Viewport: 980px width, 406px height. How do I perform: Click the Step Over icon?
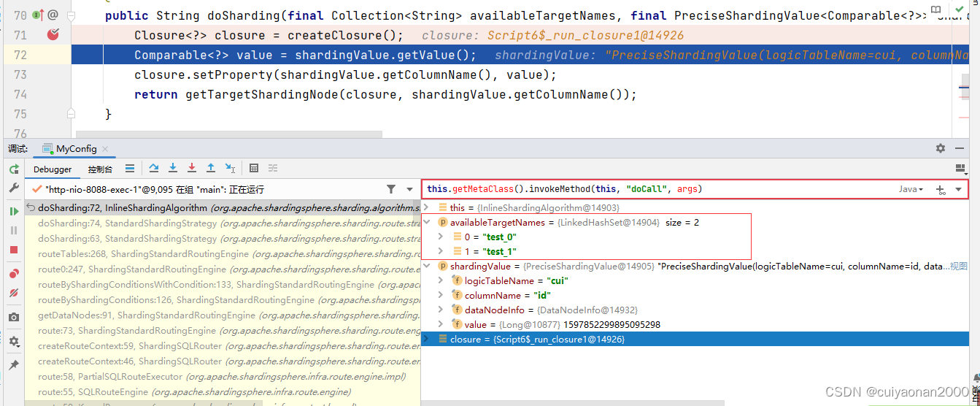[154, 168]
